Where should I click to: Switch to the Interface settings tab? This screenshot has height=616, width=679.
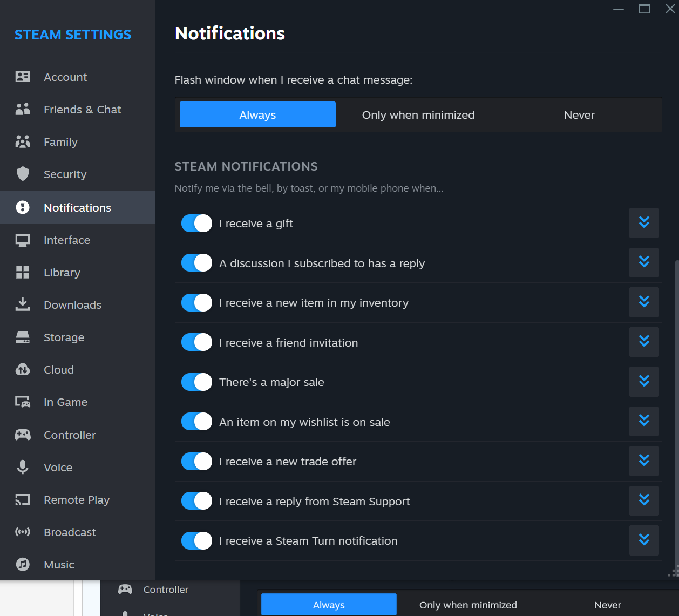(x=67, y=240)
